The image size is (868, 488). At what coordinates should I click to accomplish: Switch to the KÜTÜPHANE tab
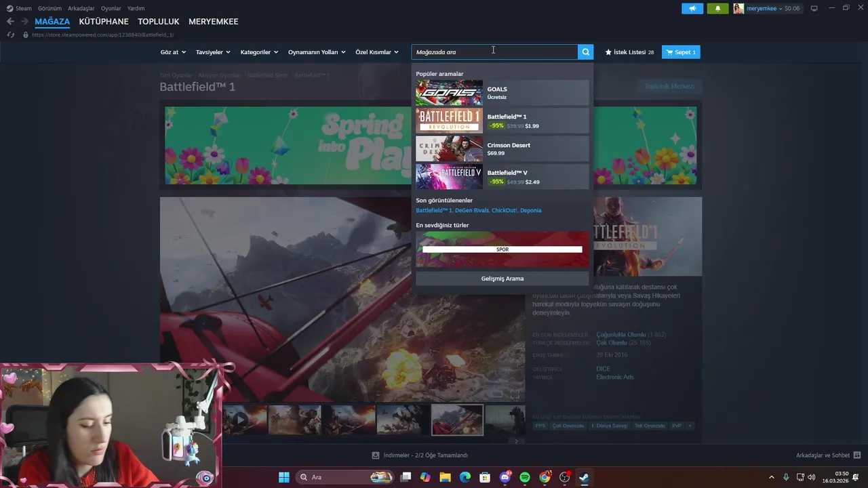(104, 22)
